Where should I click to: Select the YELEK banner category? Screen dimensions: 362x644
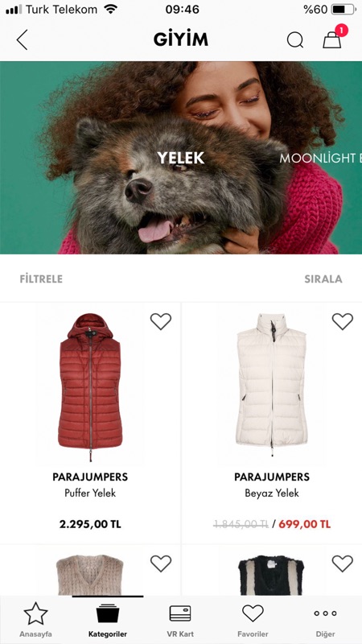click(180, 158)
